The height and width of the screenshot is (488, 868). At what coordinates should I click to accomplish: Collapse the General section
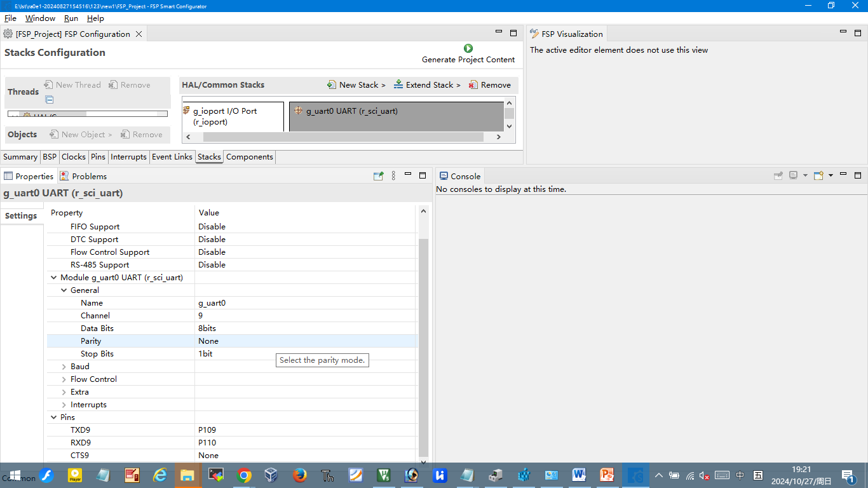[64, 290]
